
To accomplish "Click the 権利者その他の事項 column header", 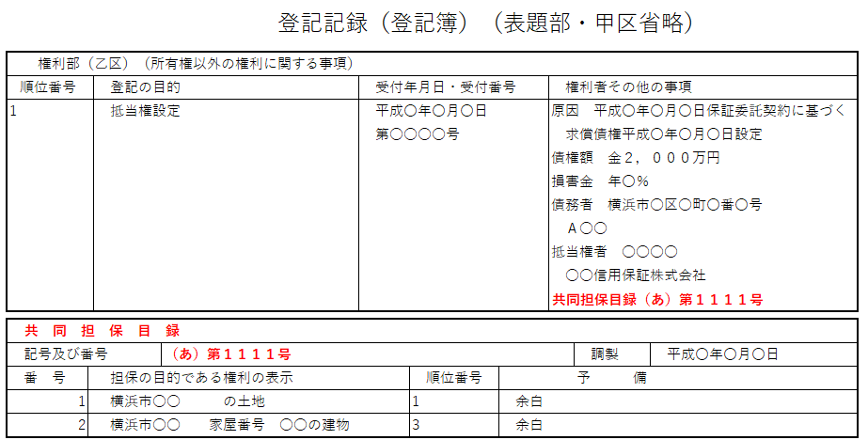I will 628,86.
